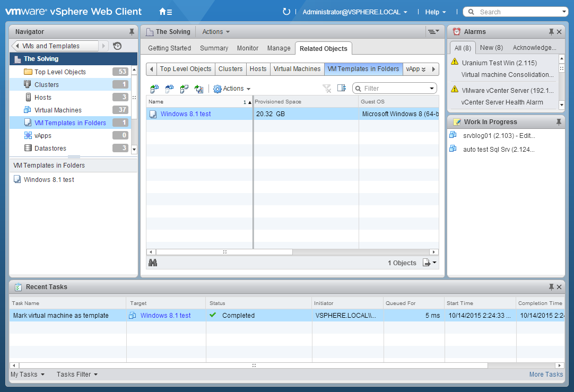Viewport: 574px width, 392px height.
Task: Pin the Alarms panel
Action: pos(551,32)
